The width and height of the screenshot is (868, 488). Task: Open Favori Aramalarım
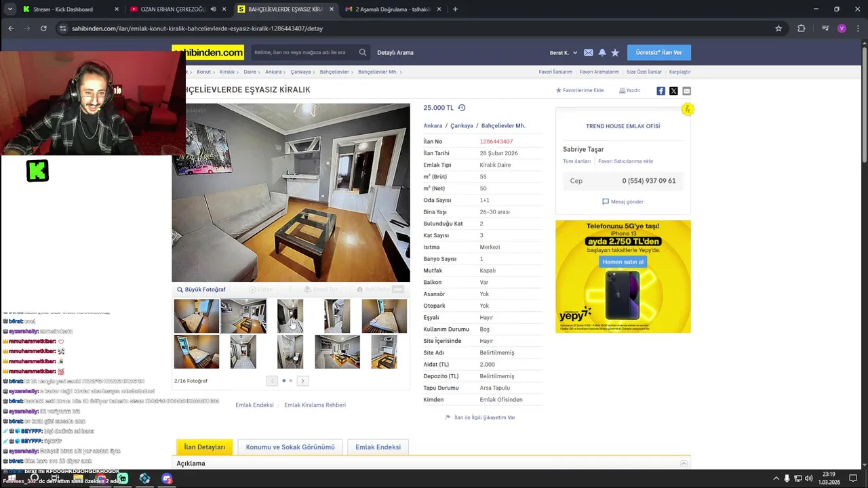[599, 72]
